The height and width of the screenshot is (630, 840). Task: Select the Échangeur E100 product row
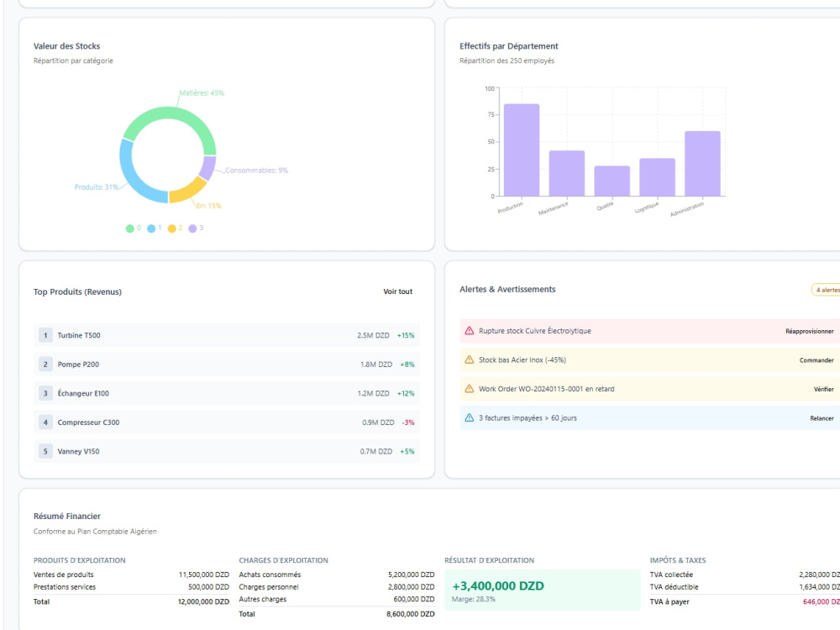click(226, 393)
